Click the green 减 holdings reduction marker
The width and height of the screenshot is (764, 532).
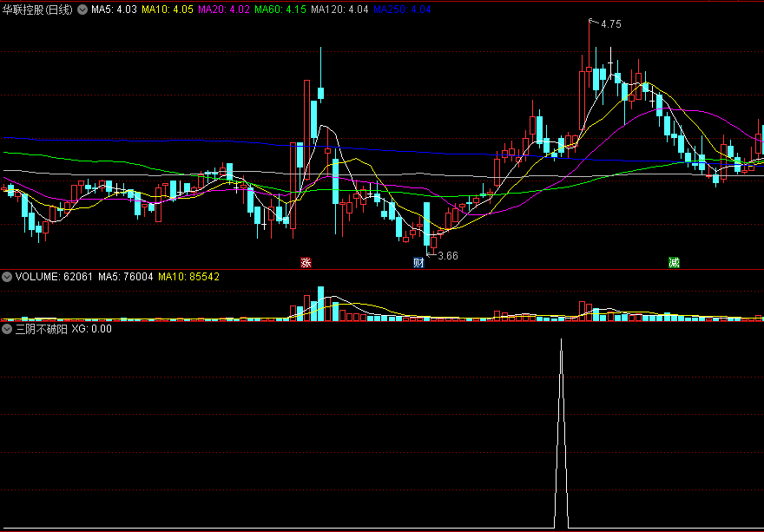674,263
